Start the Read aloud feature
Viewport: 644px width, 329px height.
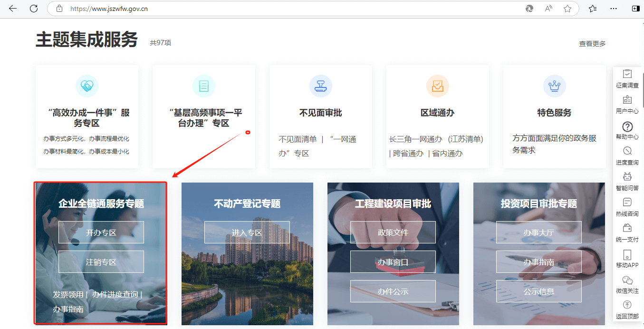548,9
